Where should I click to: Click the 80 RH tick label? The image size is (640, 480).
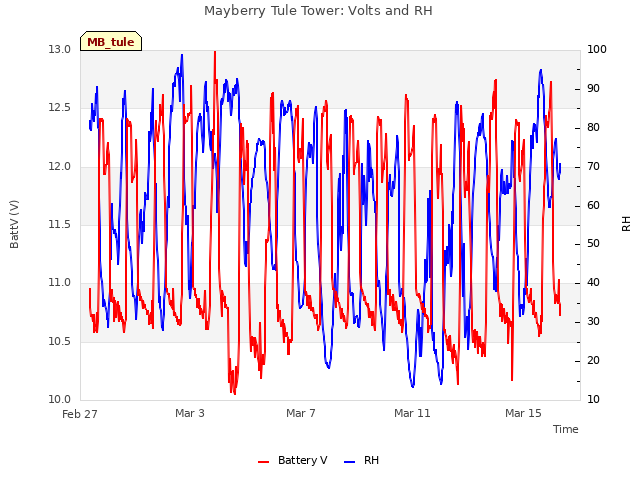tap(593, 128)
